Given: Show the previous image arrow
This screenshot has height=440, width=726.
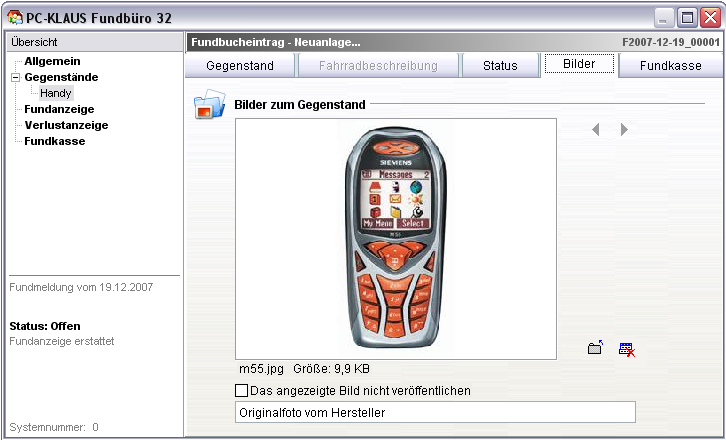Looking at the screenshot, I should (596, 129).
